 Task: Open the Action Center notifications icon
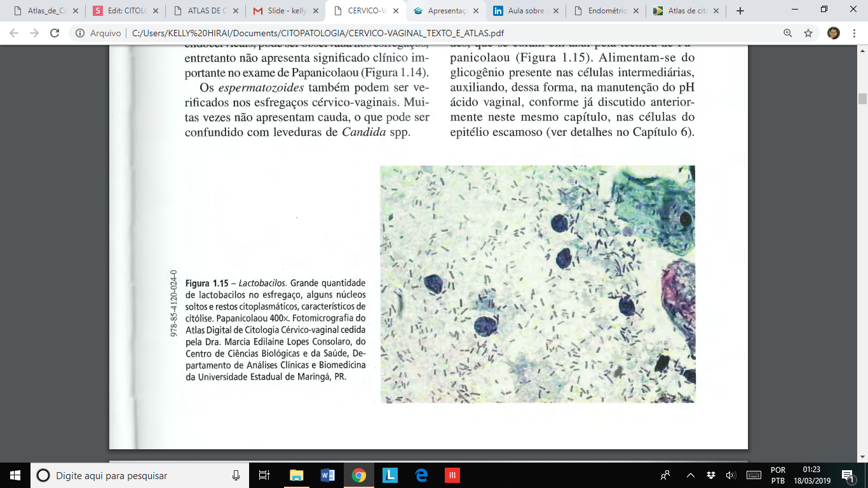pos(848,475)
